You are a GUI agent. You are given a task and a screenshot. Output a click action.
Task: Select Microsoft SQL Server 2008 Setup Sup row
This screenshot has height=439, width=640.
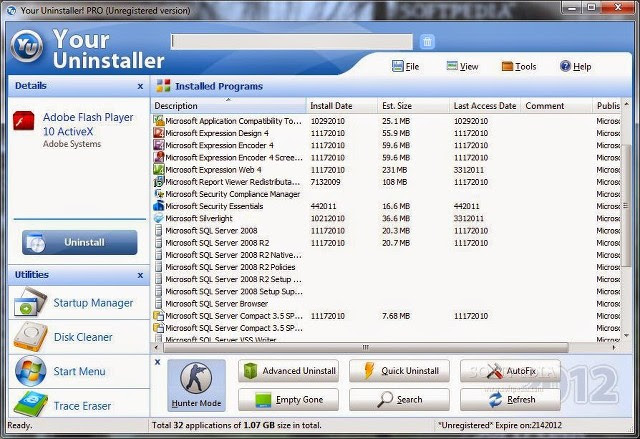click(386, 291)
